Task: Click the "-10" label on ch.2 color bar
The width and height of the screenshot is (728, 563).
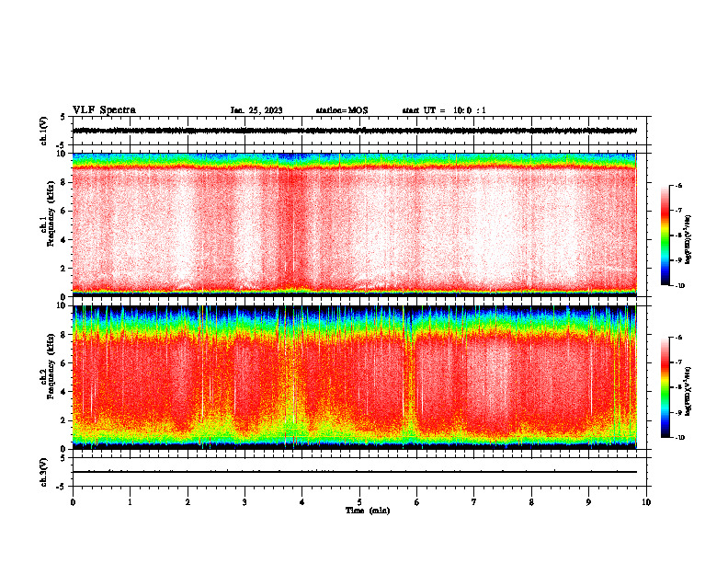Action: click(679, 438)
